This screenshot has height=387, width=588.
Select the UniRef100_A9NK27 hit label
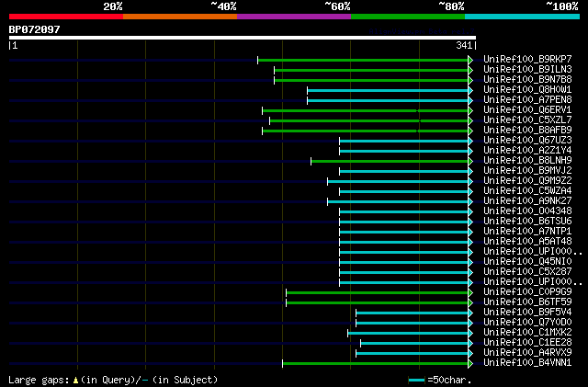pos(527,201)
